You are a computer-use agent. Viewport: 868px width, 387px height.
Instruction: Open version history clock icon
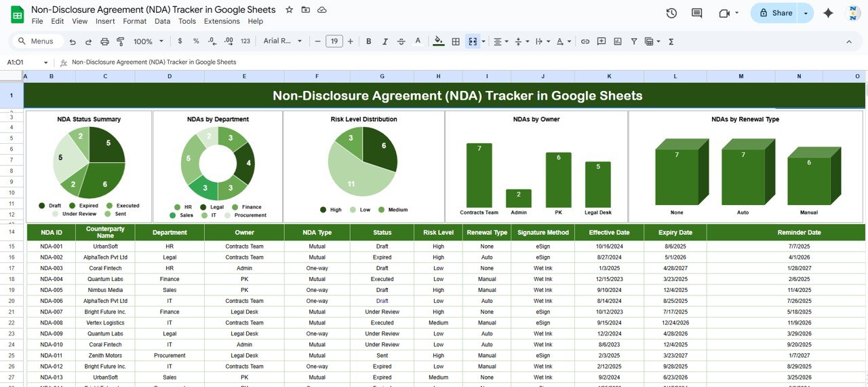tap(671, 13)
